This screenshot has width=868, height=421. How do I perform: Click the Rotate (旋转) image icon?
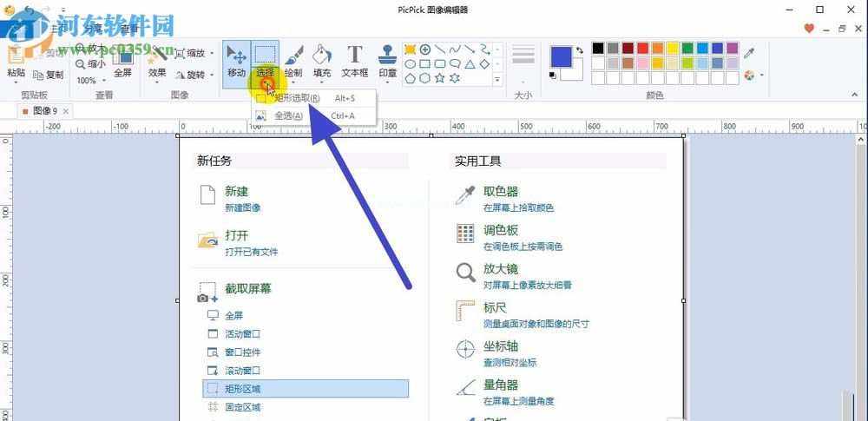point(180,76)
